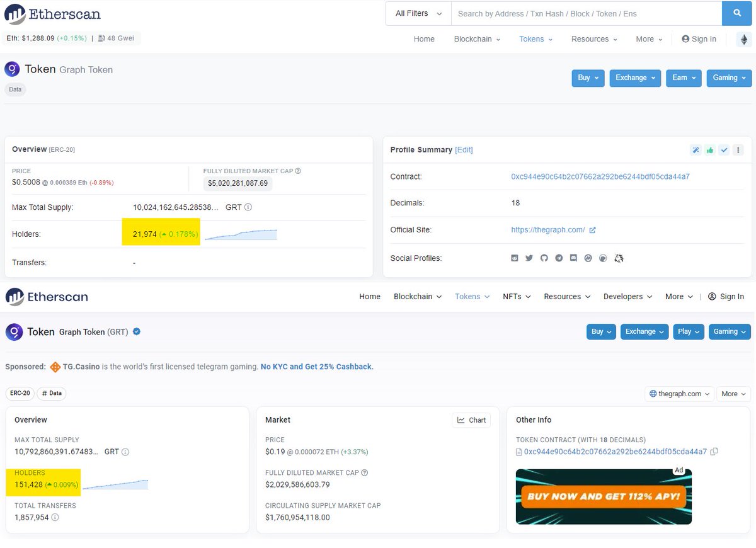The image size is (756, 548).
Task: Click the TG.Casino sponsor name
Action: pyautogui.click(x=81, y=367)
